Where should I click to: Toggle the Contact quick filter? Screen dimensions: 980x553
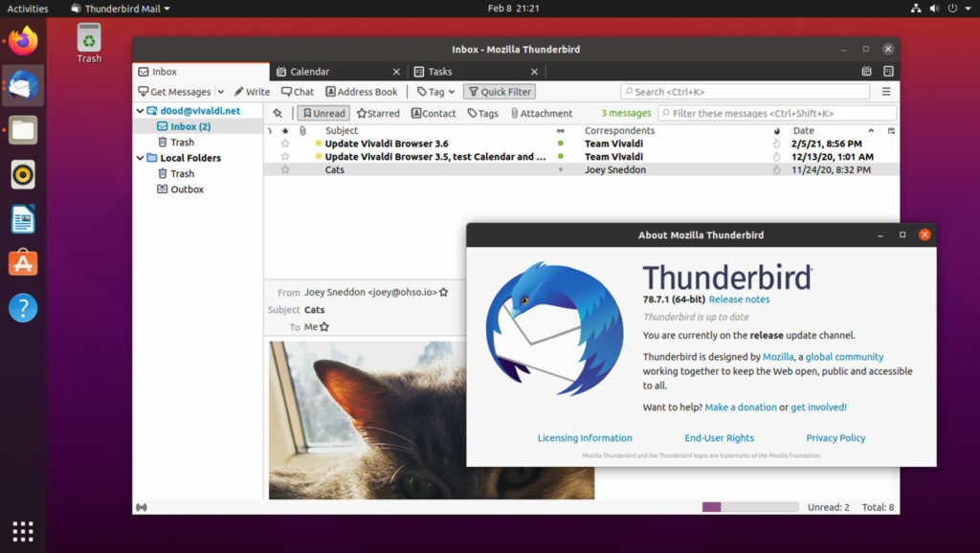[x=434, y=113]
